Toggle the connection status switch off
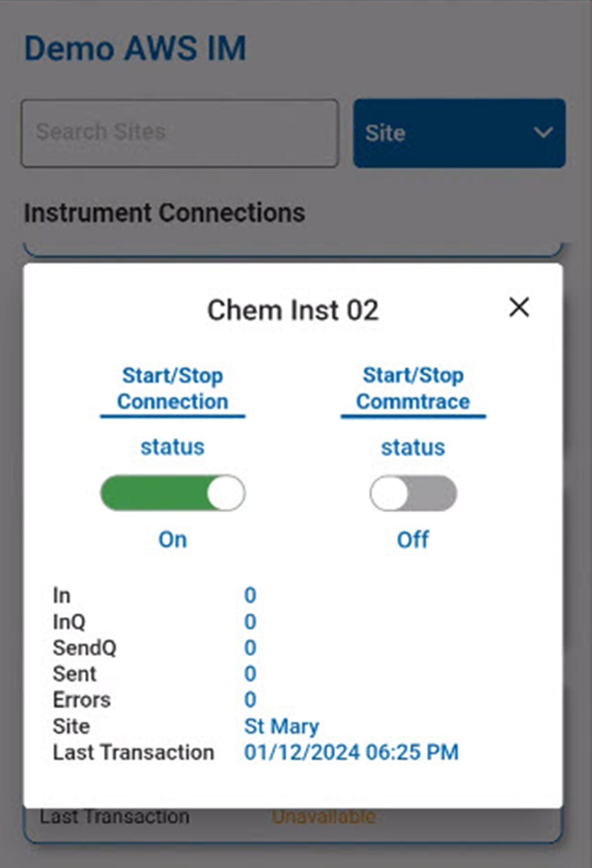This screenshot has width=592, height=868. (x=172, y=493)
